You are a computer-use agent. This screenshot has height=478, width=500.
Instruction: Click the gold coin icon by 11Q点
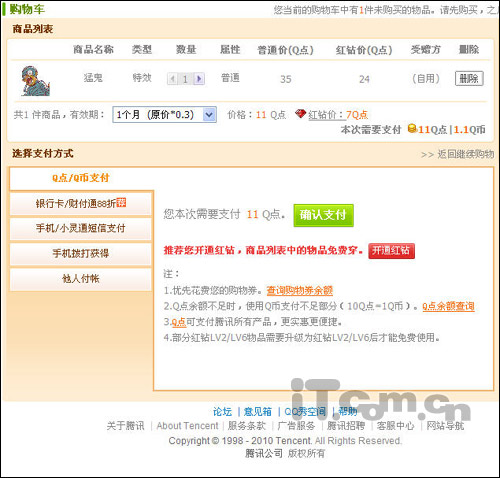(412, 129)
